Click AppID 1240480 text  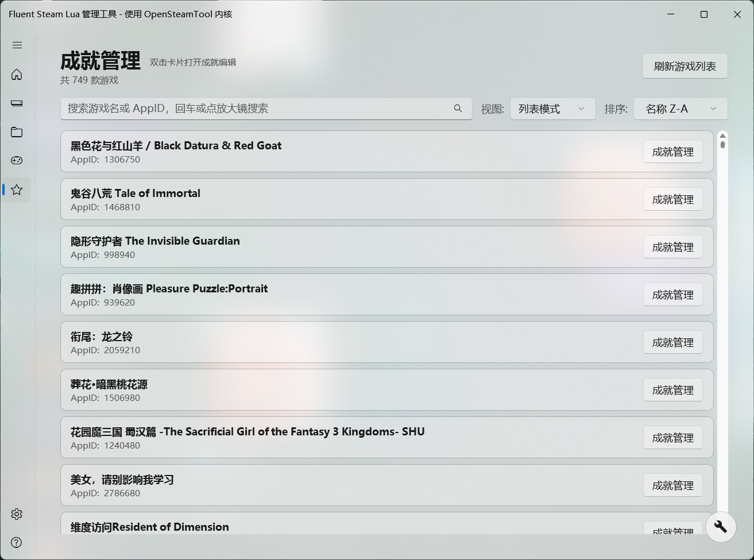pos(105,445)
